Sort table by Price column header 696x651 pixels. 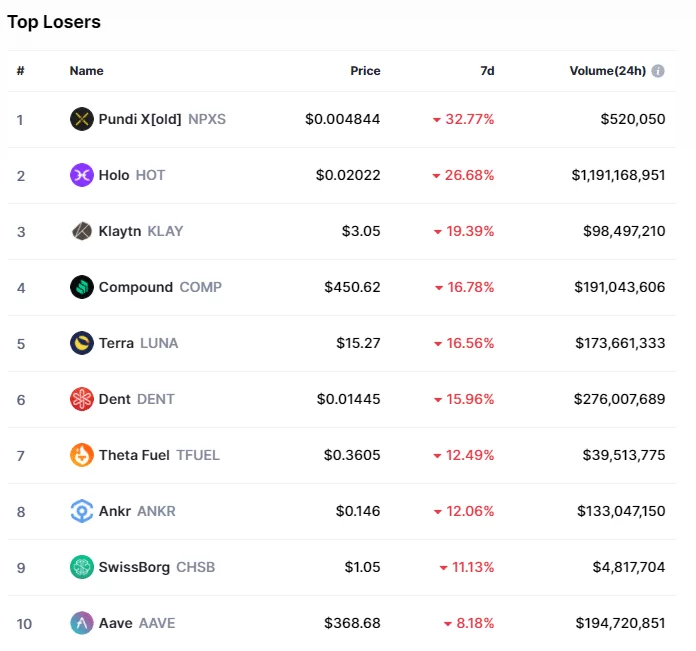pos(365,71)
